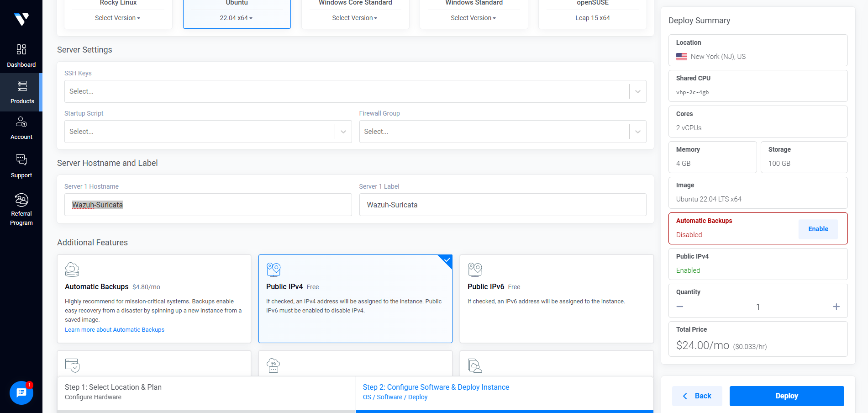Click the vhp-2c-4gb plan text
868x413 pixels.
tap(692, 92)
